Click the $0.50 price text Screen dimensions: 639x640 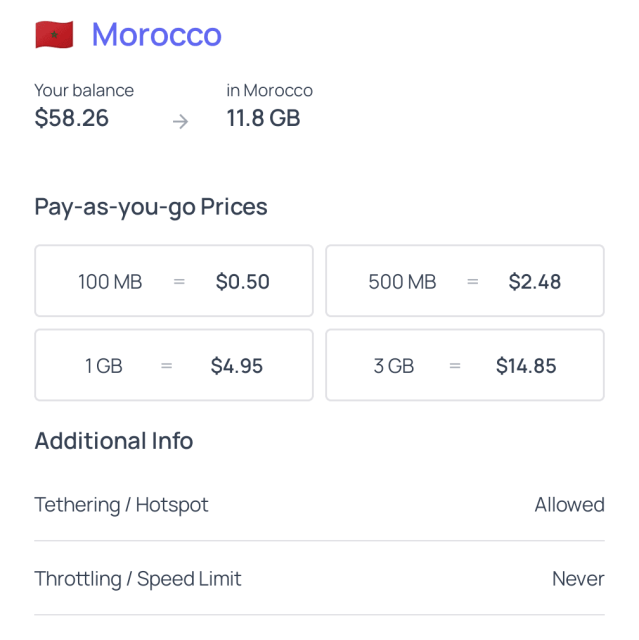click(243, 282)
